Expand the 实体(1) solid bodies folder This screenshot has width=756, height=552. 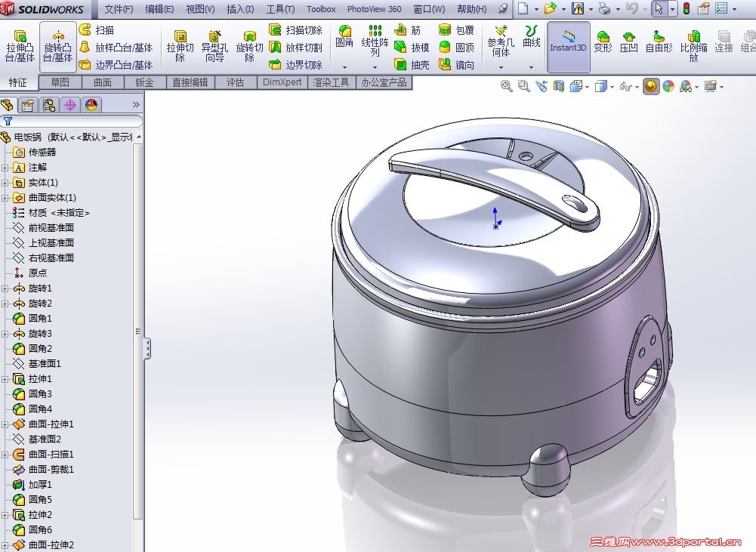pos(5,183)
